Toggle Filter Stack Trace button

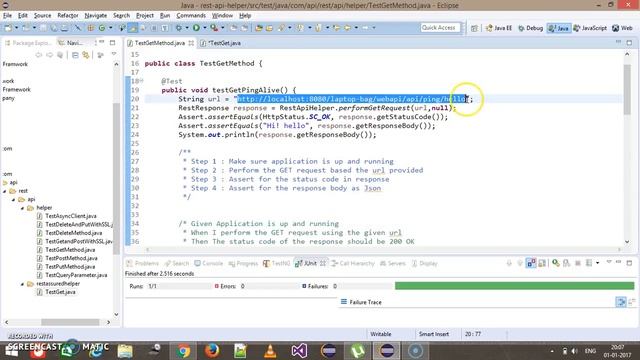point(621,302)
